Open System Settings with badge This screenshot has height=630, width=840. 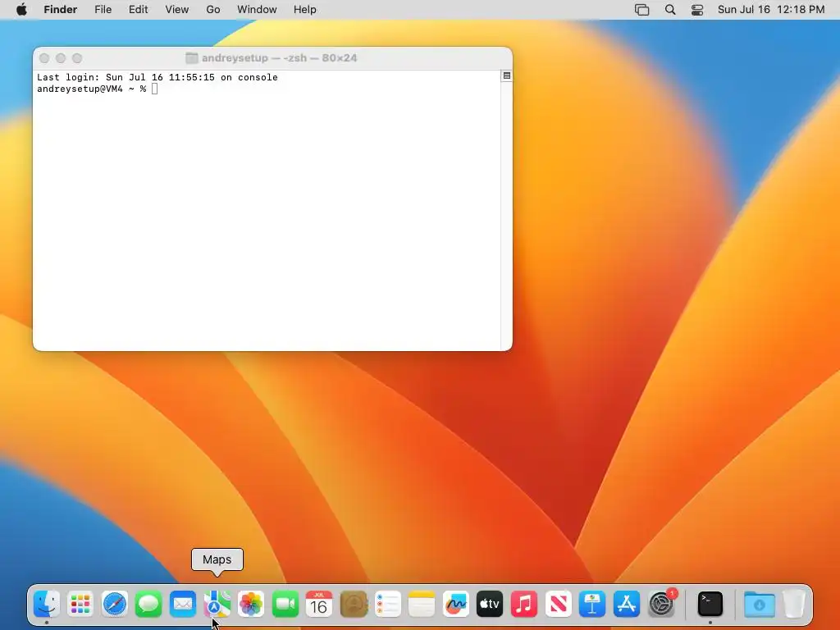[x=662, y=603]
